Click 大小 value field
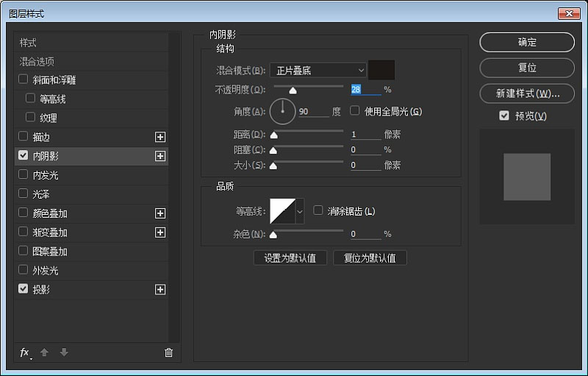 click(365, 165)
